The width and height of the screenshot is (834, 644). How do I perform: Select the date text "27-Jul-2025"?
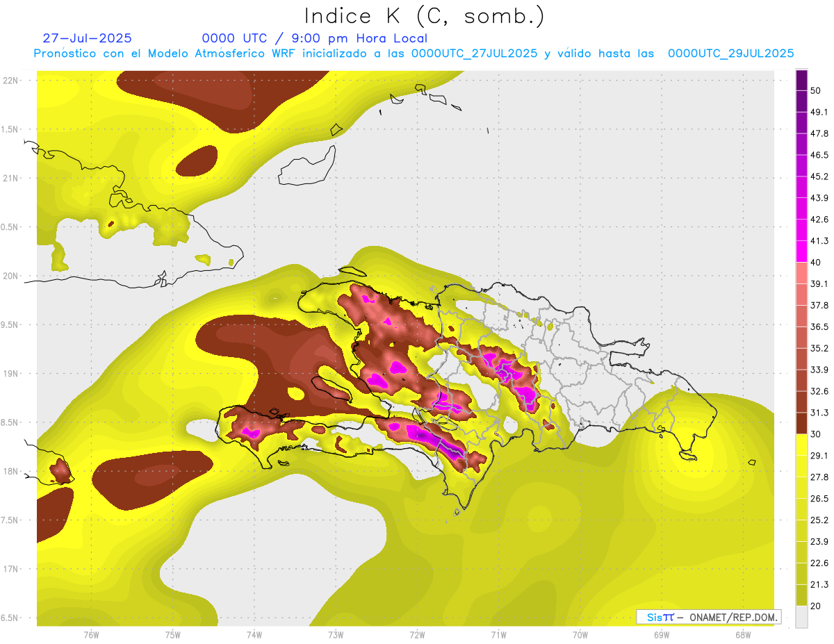point(87,38)
